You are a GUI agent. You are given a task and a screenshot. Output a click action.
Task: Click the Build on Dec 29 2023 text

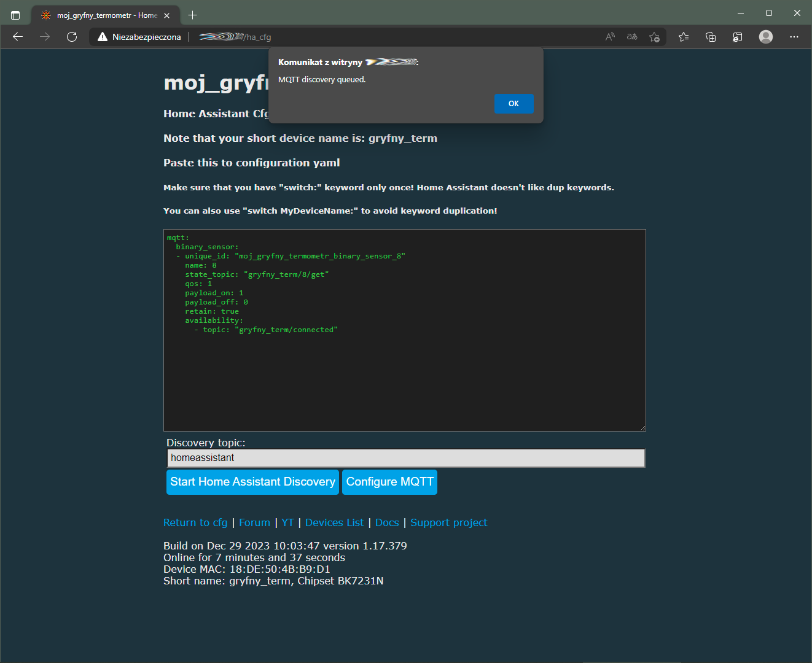(x=285, y=546)
